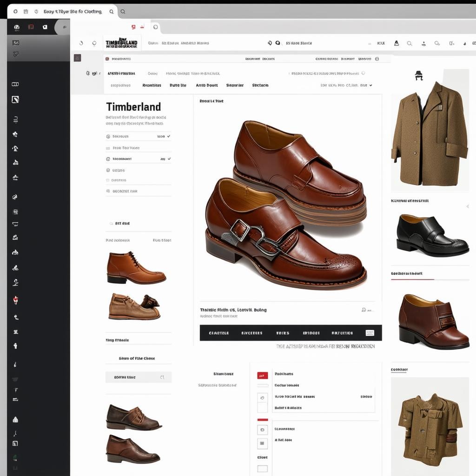476x476 pixels.
Task: Click the 'Anto Doort' navigation link
Action: [206, 86]
